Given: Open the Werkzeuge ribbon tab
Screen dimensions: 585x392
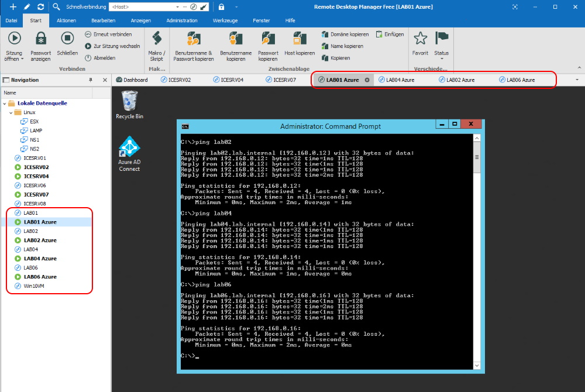Looking at the screenshot, I should 225,20.
